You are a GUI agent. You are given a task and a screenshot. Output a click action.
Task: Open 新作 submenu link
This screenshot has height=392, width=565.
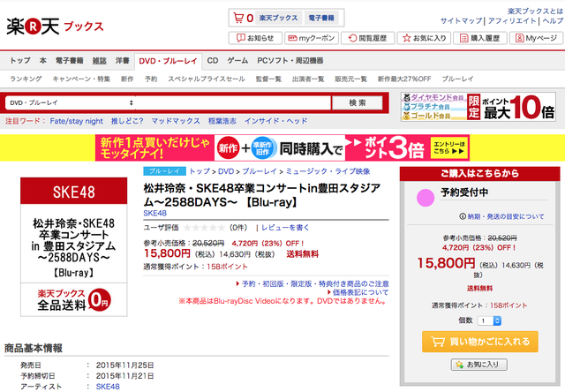pyautogui.click(x=127, y=79)
